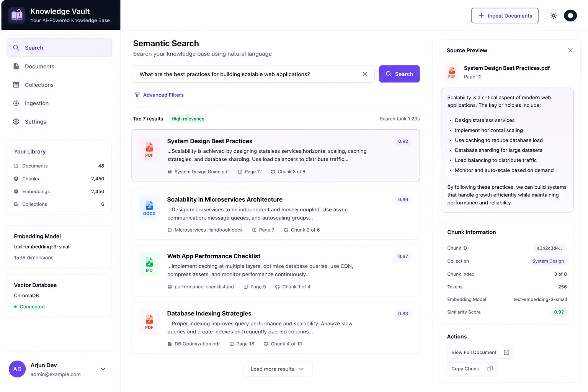The height and width of the screenshot is (392, 588).
Task: Expand the Arjun Dev account menu
Action: (103, 369)
